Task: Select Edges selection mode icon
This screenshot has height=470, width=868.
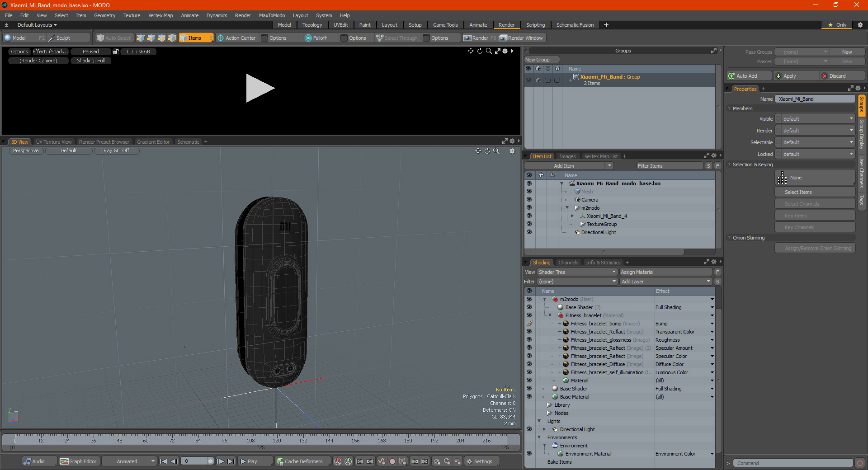Action: click(151, 38)
